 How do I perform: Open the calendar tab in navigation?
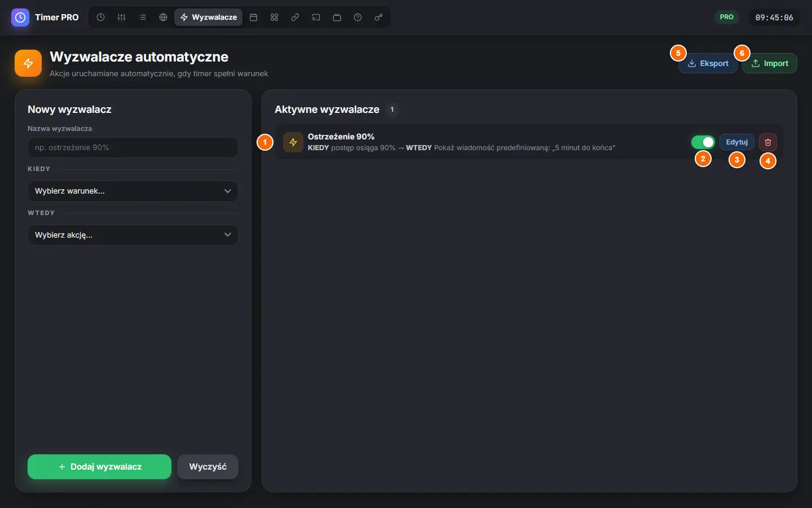[x=254, y=17]
